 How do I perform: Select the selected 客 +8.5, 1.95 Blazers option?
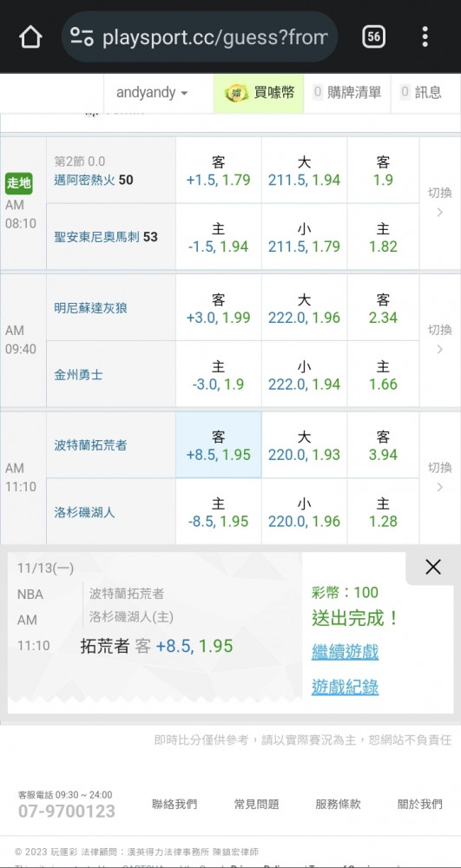tap(219, 445)
